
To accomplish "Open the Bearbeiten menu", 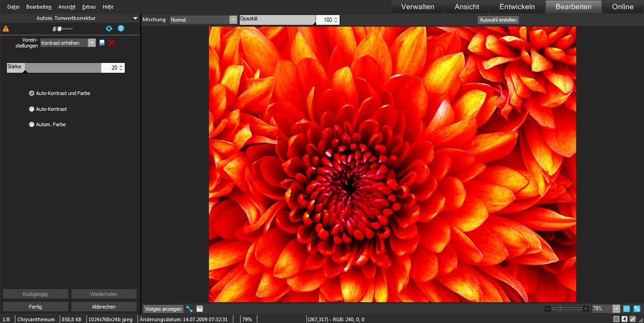I will coord(39,7).
